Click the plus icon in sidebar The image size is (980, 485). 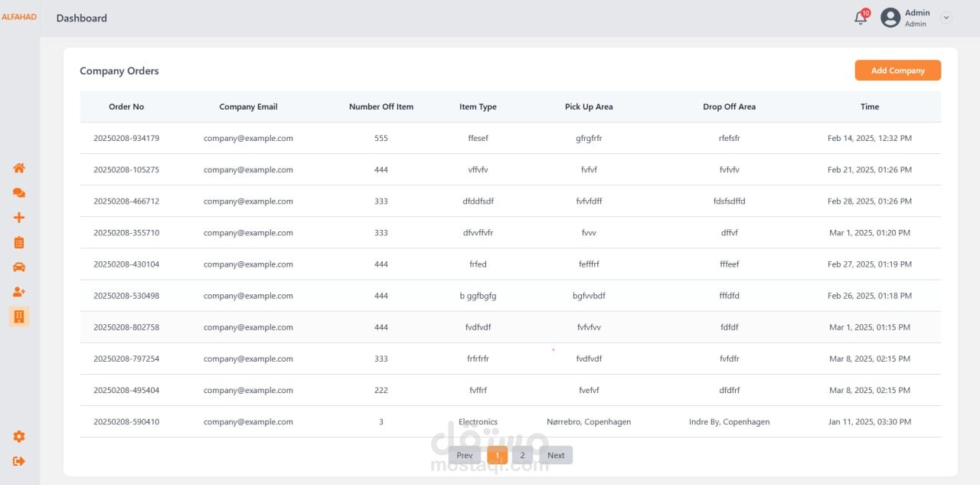[x=19, y=218]
